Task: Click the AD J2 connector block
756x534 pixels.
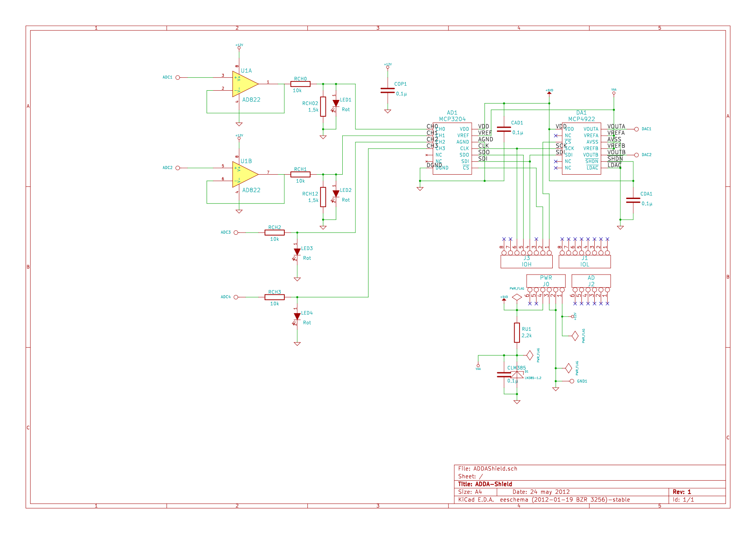Action: (591, 281)
